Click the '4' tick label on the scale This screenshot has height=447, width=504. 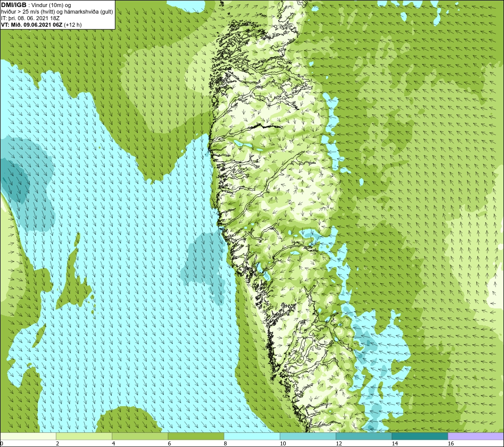point(113,443)
